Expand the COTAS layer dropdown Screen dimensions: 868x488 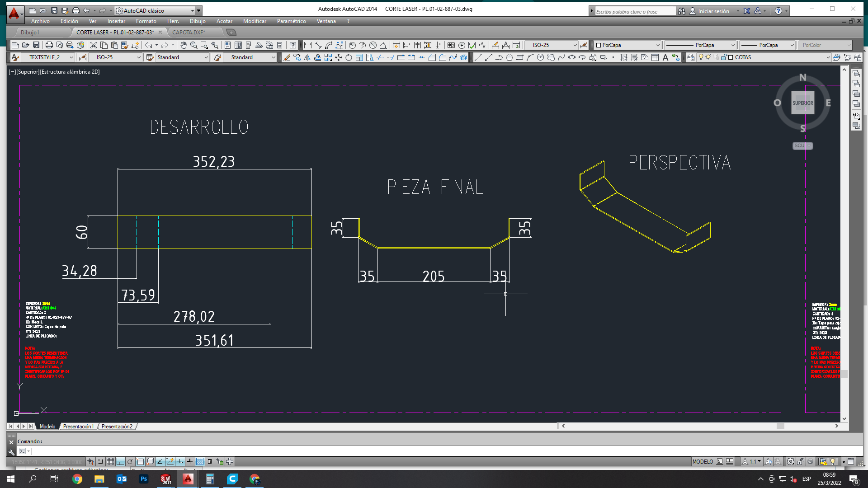click(828, 57)
